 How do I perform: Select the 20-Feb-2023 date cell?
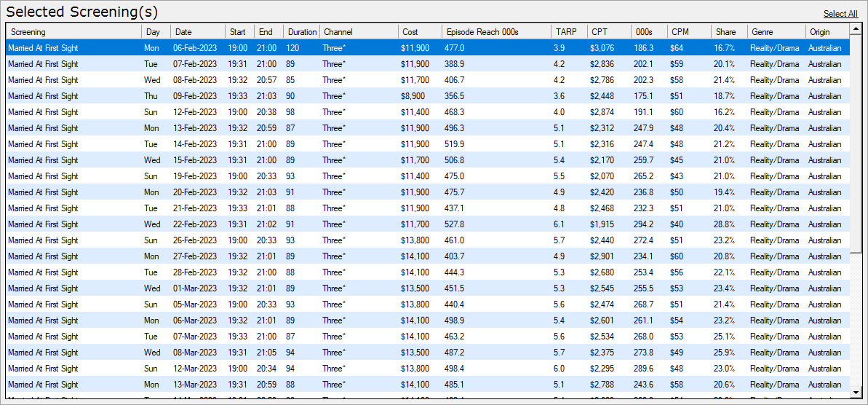click(x=196, y=192)
